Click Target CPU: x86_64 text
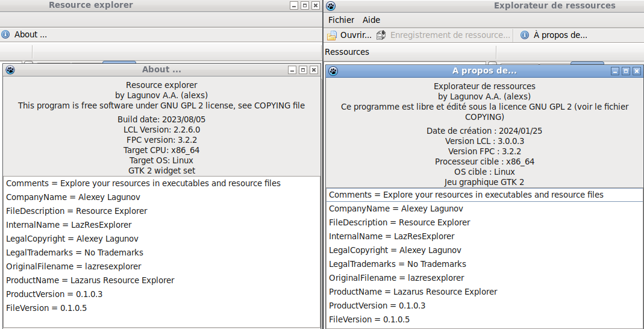This screenshot has height=329, width=644. 161,150
